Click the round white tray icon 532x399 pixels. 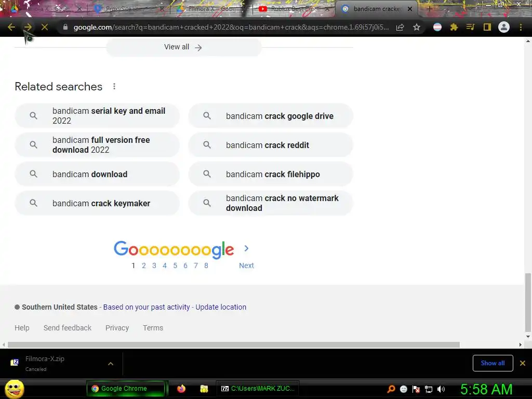point(403,389)
